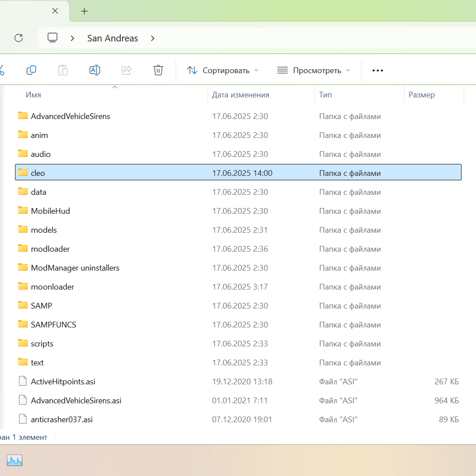The width and height of the screenshot is (476, 476).
Task: Open the Сортировать dropdown
Action: pyautogui.click(x=223, y=71)
